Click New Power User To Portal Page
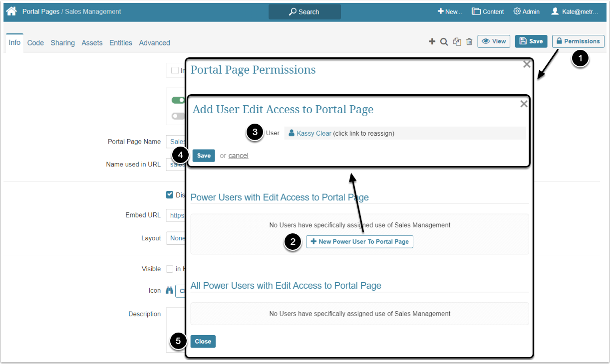 [x=359, y=241]
